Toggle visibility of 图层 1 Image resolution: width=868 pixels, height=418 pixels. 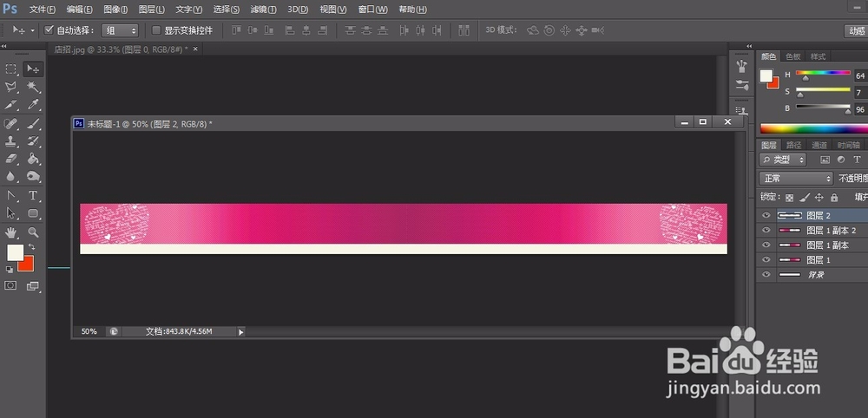coord(766,260)
